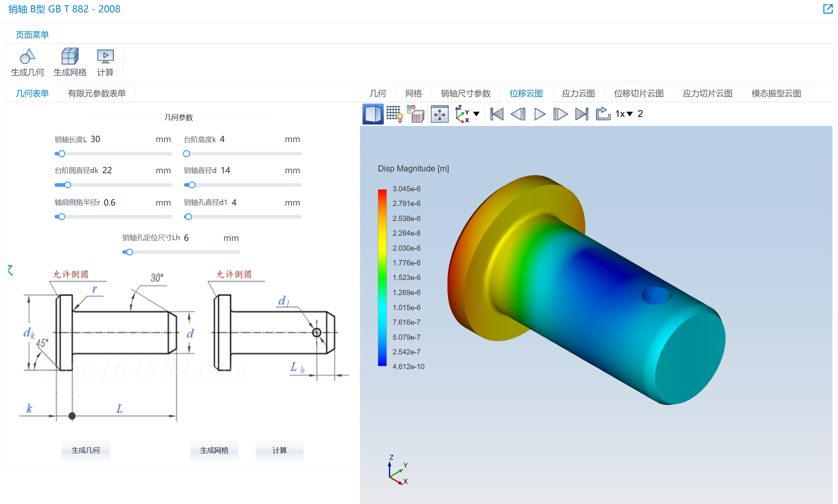Select the 模态振型云图 tab
This screenshot has width=838, height=504.
point(776,93)
